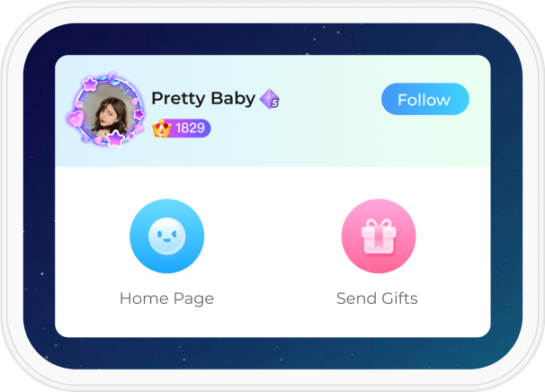Click the purple star below the avatar
Screen dimensions: 545x392
(115, 138)
